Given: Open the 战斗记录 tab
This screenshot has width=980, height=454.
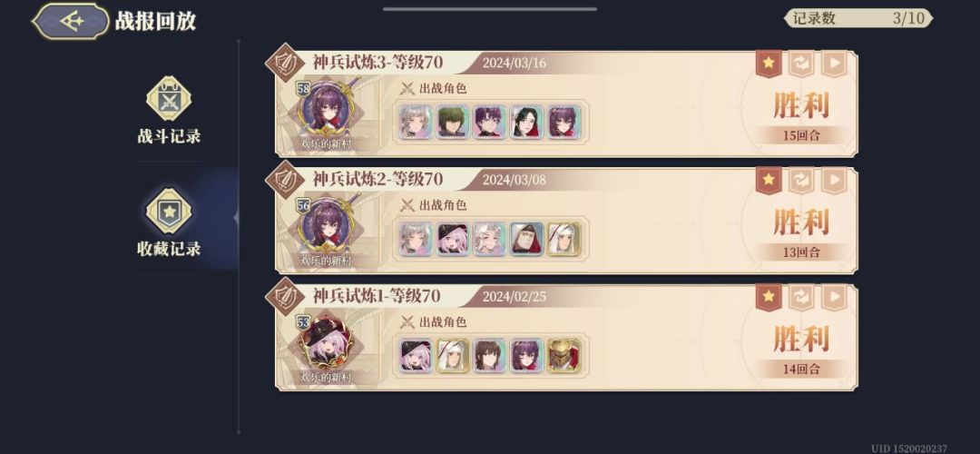Looking at the screenshot, I should tap(169, 112).
